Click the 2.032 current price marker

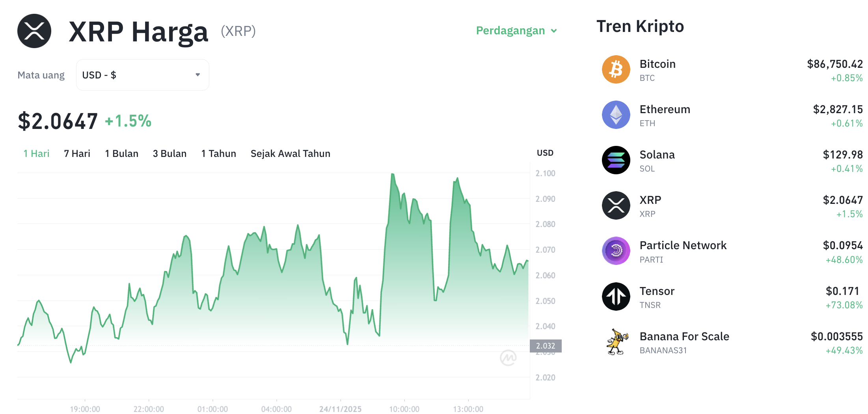pos(547,346)
